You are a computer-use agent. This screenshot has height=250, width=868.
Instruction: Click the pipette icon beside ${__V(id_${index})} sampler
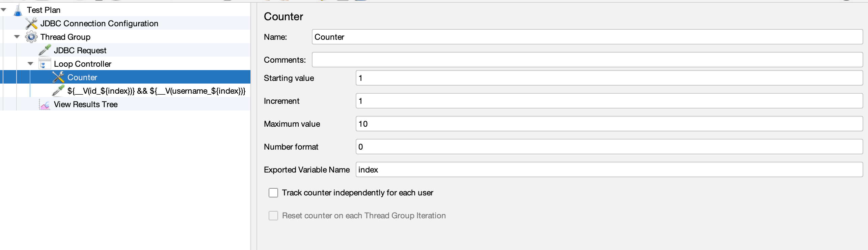[x=58, y=91]
